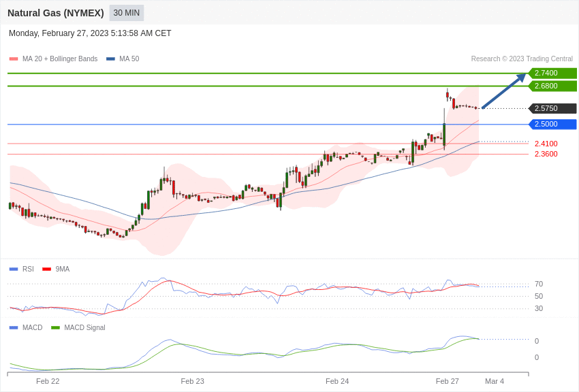This screenshot has width=579, height=392.
Task: Click the blue upward forecast arrow
Action: pos(503,91)
